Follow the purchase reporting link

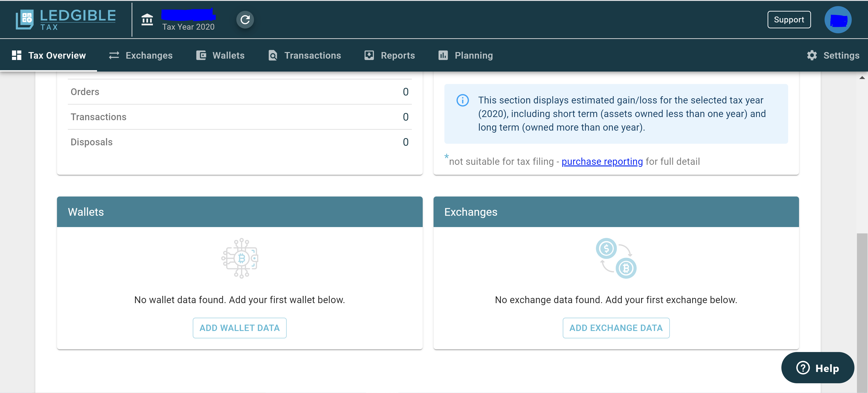[x=602, y=162]
